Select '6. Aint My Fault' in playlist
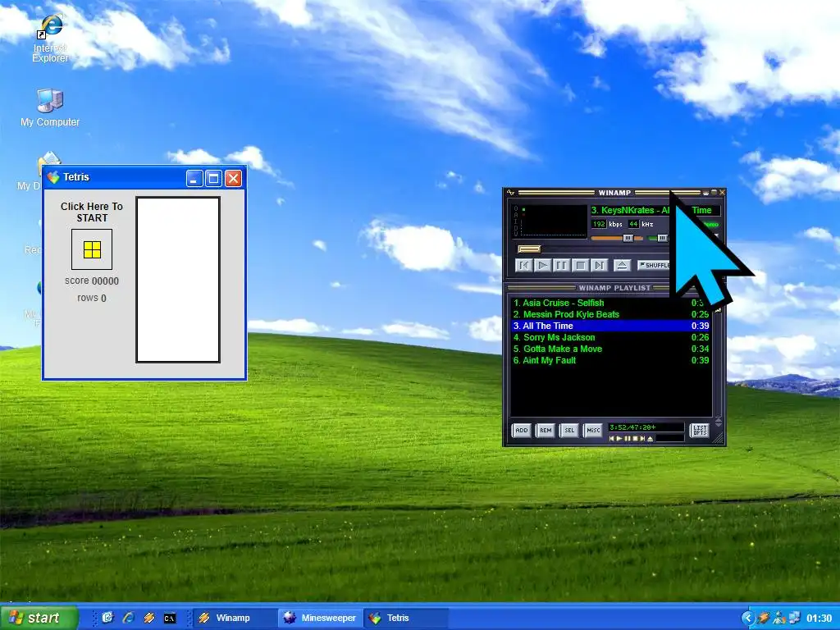Viewport: 840px width, 630px height. coord(610,361)
